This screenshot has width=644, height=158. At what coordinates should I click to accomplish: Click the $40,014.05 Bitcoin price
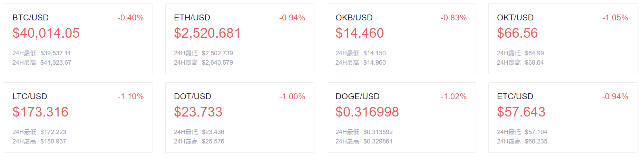(x=46, y=33)
